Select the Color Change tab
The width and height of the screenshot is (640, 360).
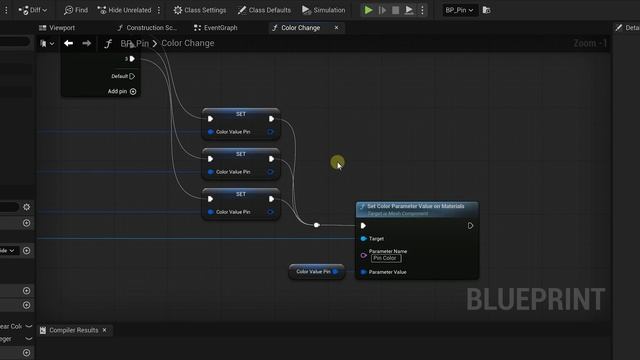(x=300, y=28)
